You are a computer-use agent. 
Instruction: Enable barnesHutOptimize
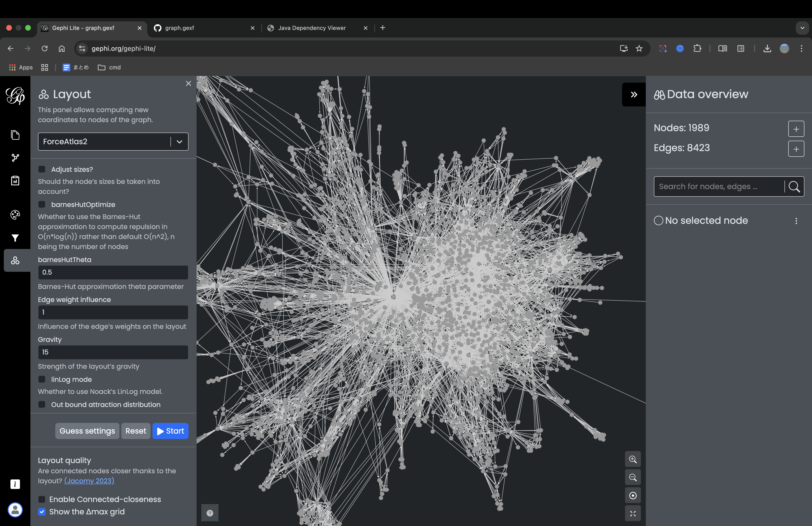(x=42, y=204)
